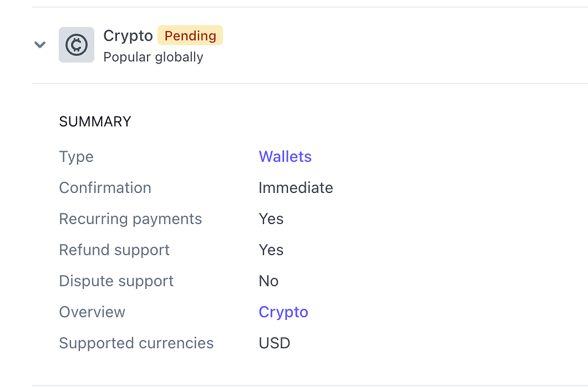Select the Refund support label
Screen dimensions: 588x387
pos(114,250)
